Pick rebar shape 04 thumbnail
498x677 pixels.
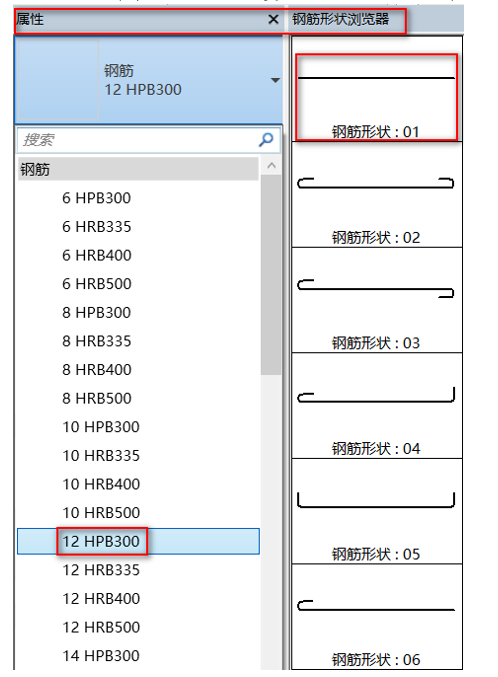(x=376, y=406)
